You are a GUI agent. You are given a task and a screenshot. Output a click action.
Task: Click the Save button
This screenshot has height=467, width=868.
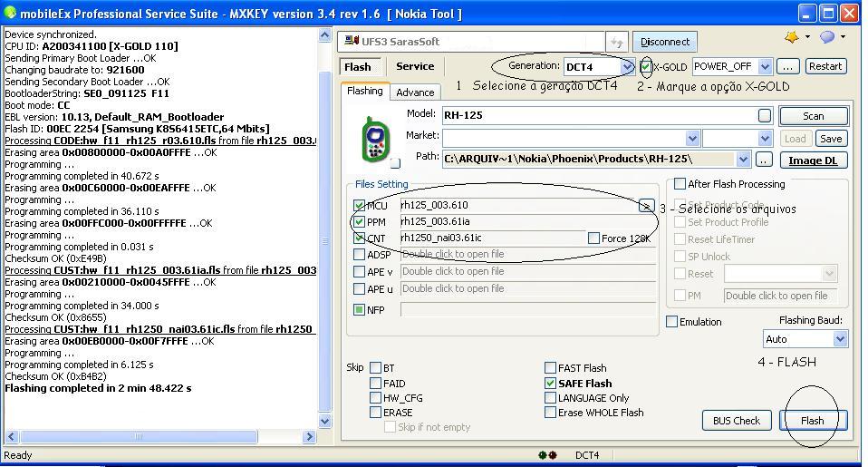pos(831,139)
